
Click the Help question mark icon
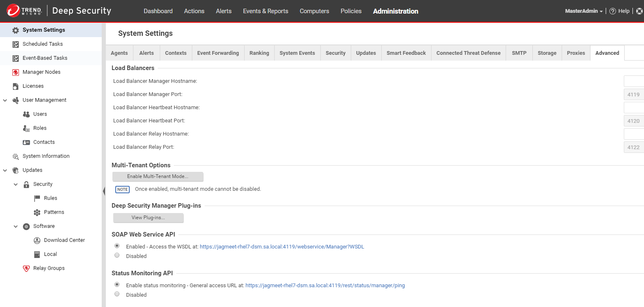(613, 11)
